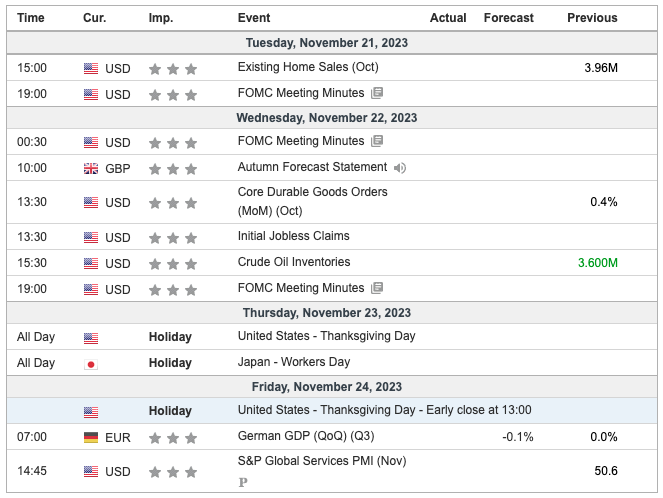Image resolution: width=663 pixels, height=498 pixels.
Task: Click the Event column header
Action: point(254,18)
